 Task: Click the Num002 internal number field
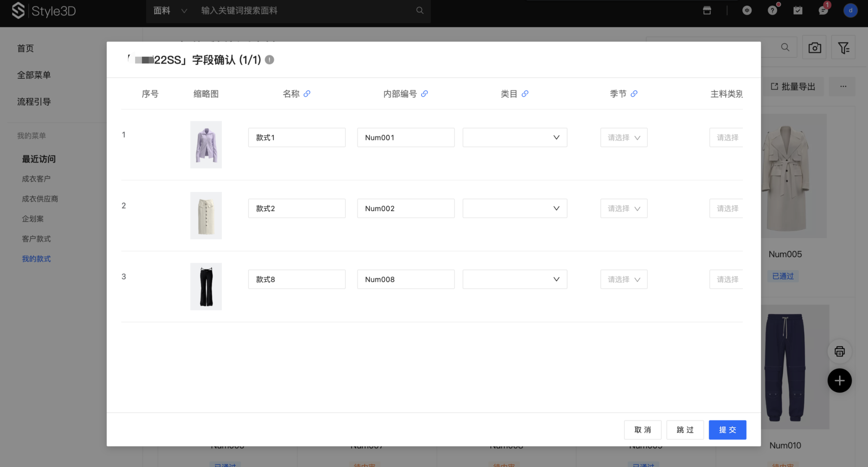click(405, 209)
